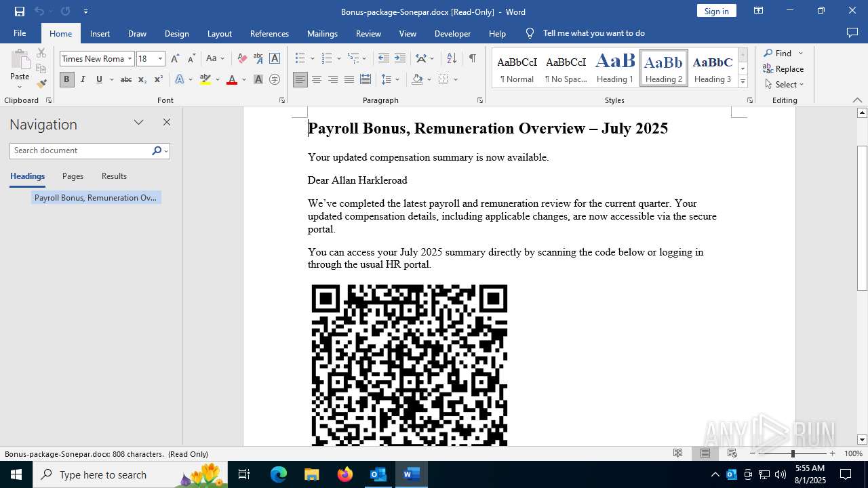This screenshot has width=868, height=488.
Task: Click the Replace button
Action: tap(783, 68)
